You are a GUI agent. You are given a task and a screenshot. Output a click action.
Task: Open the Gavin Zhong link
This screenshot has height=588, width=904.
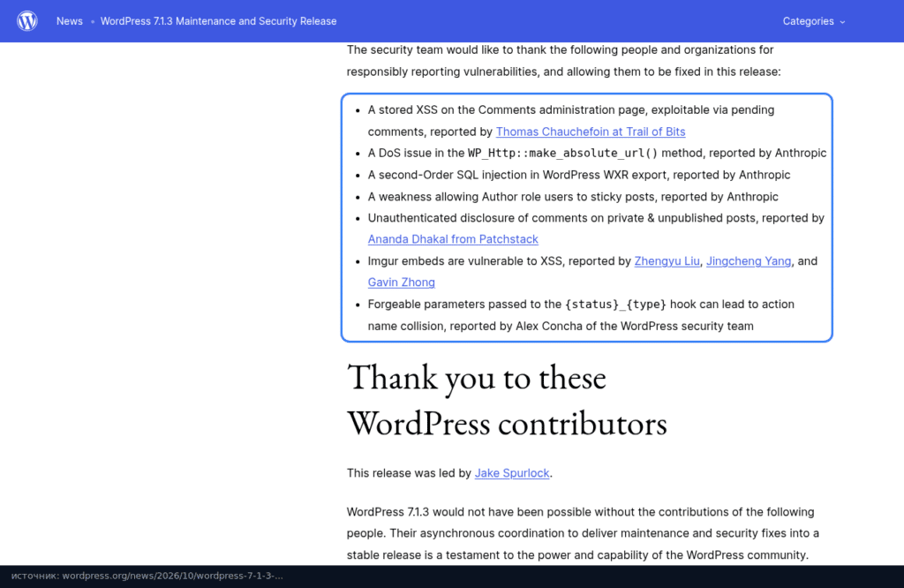pos(402,283)
